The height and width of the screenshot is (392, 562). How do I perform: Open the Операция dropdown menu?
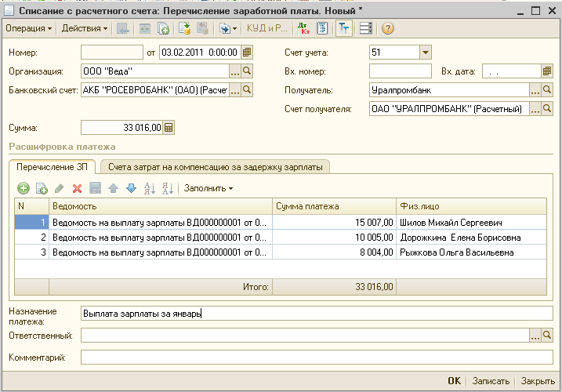[x=29, y=28]
